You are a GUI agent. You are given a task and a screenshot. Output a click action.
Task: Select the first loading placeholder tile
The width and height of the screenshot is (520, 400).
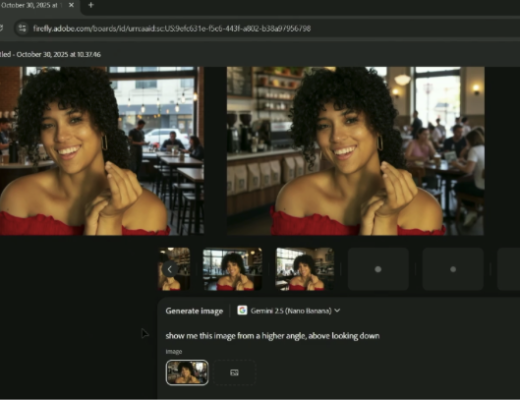378,269
